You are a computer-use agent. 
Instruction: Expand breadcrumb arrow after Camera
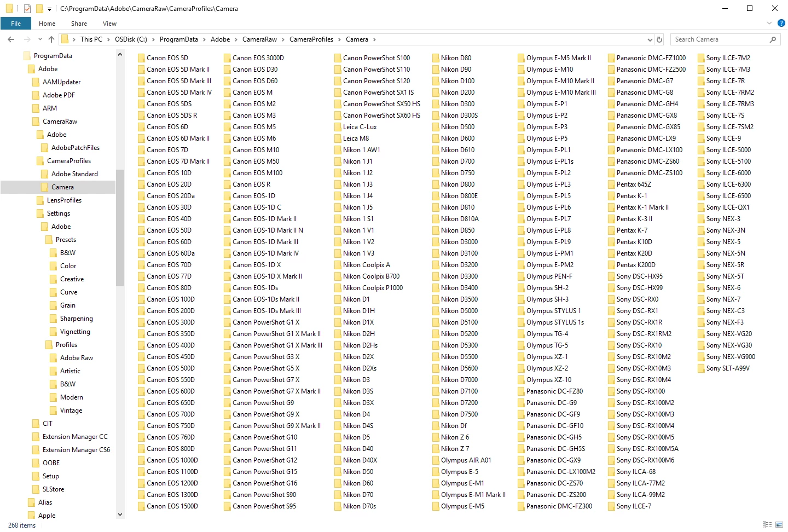coord(374,39)
